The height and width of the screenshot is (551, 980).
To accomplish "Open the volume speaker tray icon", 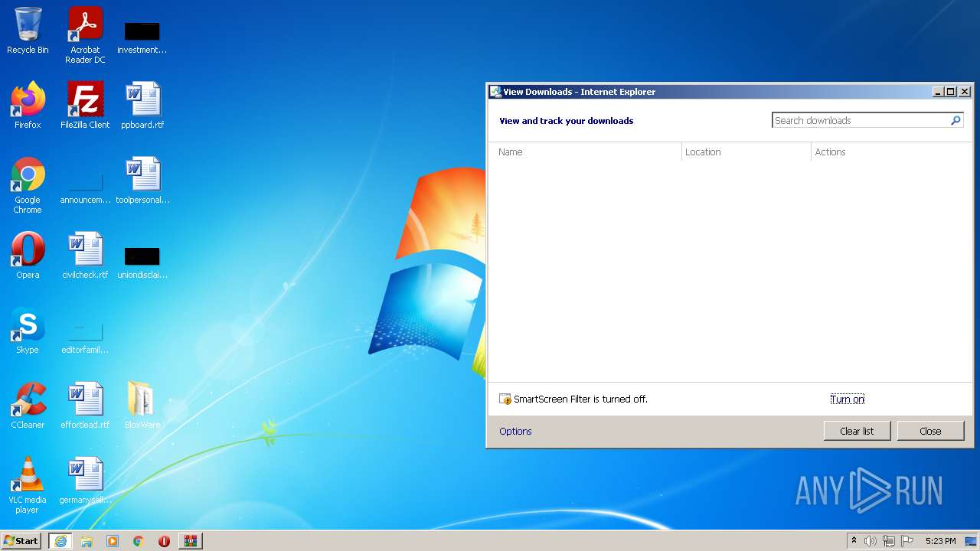I will pyautogui.click(x=871, y=541).
